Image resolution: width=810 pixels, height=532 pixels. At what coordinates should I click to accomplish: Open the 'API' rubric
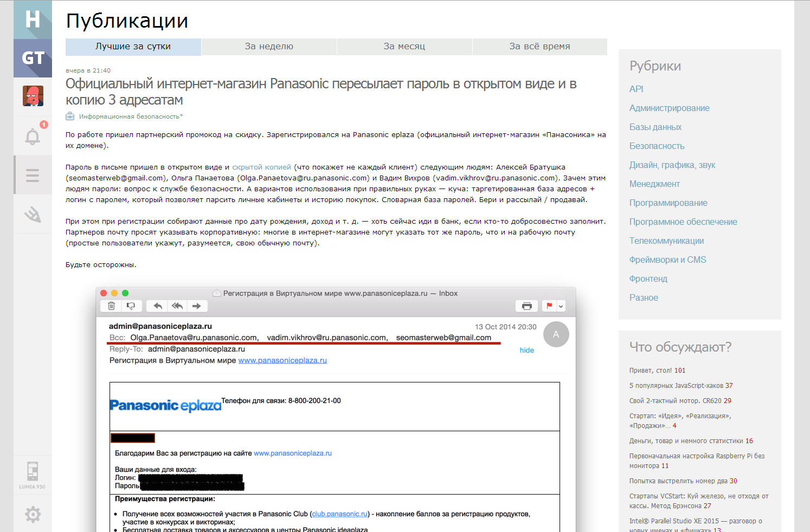point(637,89)
